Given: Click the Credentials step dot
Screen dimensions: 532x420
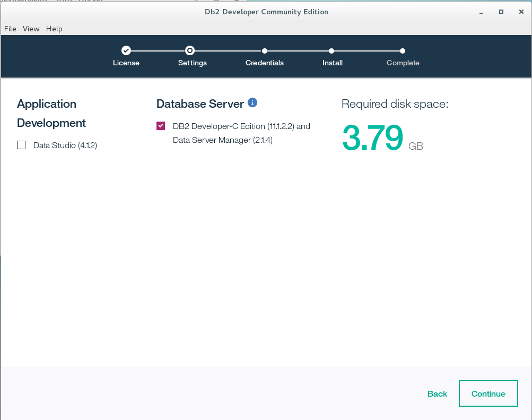Looking at the screenshot, I should pos(265,51).
